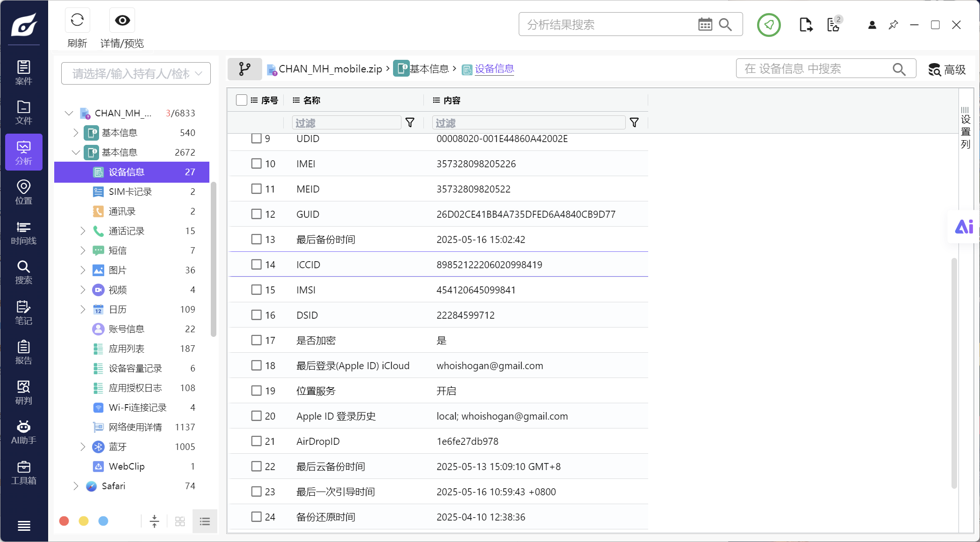Switch to File (文件) sidebar section
980x542 pixels.
click(24, 112)
